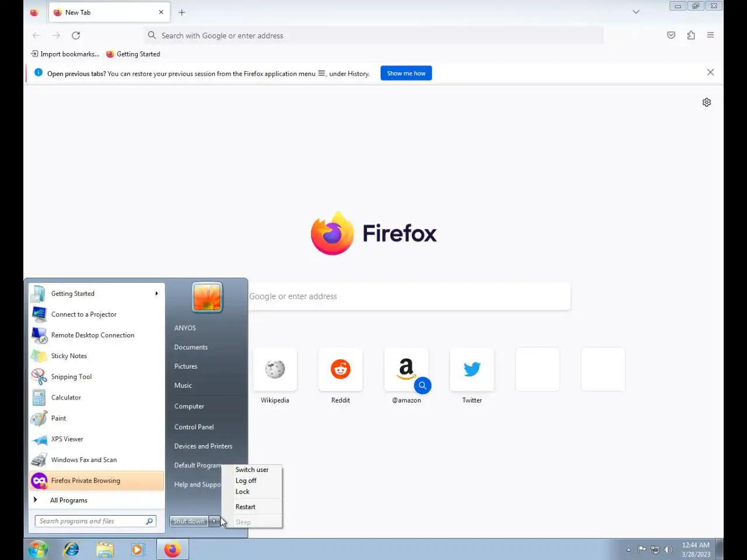Open Documents from Start menu
747x560 pixels.
coord(191,347)
